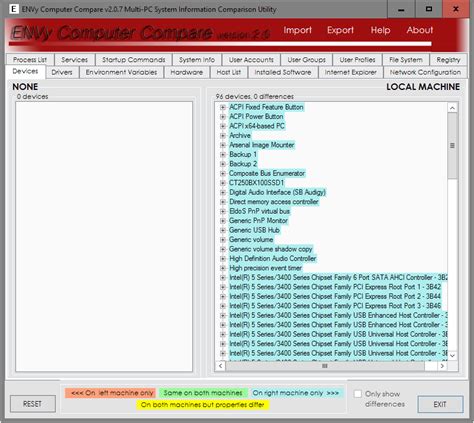Click horizontal scroll left arrow
Viewport: 474px width, 423px height.
(220, 366)
